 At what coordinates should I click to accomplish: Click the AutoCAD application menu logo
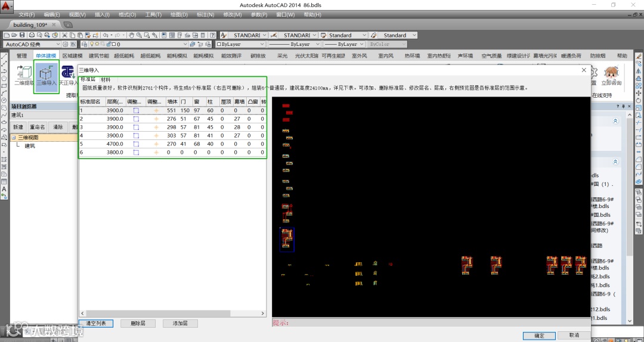pyautogui.click(x=6, y=6)
